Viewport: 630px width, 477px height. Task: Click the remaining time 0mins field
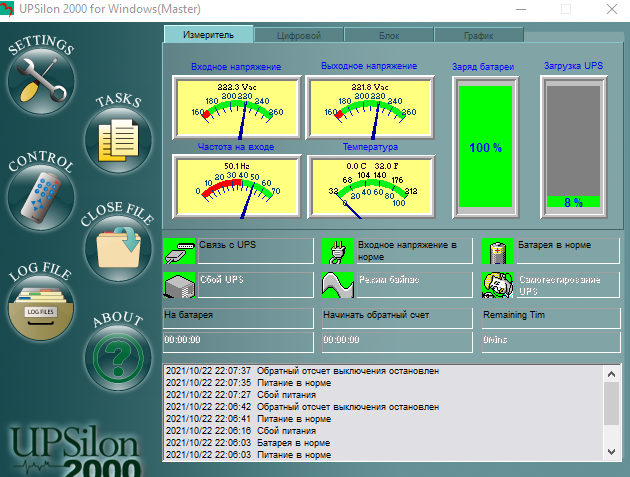click(x=551, y=342)
